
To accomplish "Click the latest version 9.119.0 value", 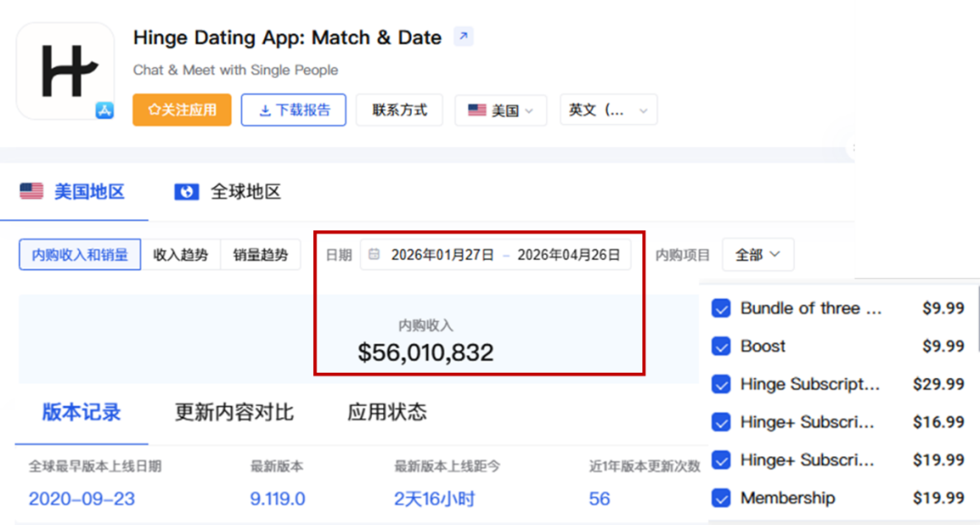I will [x=278, y=498].
